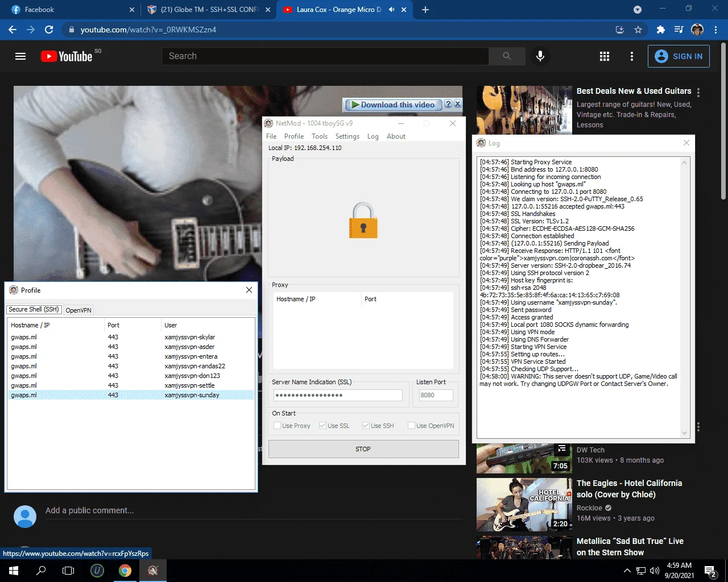Viewport: 728px width, 582px height.
Task: Click the Listen Port field
Action: 436,395
